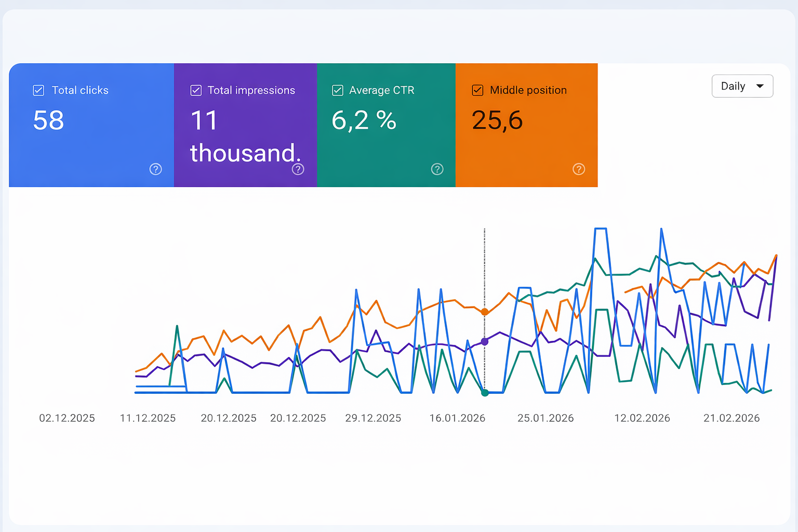
Task: Expand the Daily selector to change granularity
Action: tap(742, 86)
